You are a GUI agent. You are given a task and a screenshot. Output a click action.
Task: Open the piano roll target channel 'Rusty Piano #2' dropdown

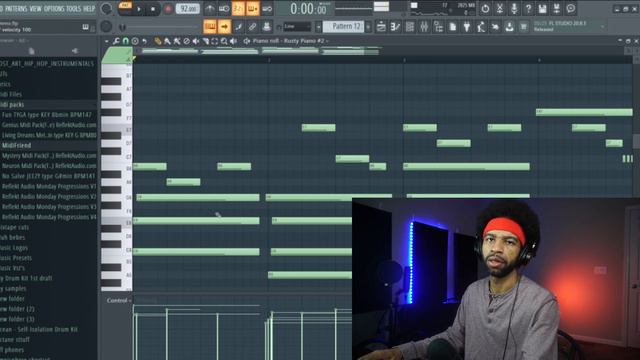pos(291,41)
